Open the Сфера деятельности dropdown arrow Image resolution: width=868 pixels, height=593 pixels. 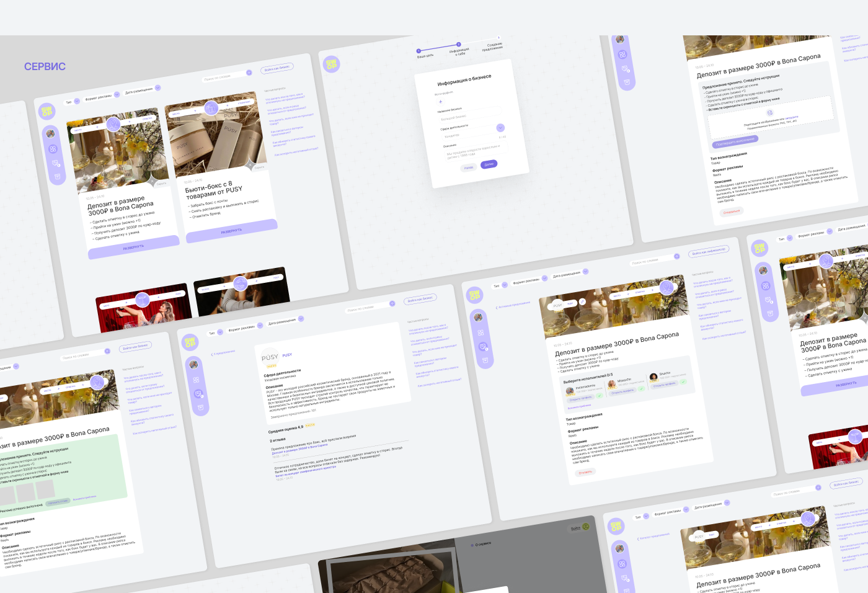[500, 128]
